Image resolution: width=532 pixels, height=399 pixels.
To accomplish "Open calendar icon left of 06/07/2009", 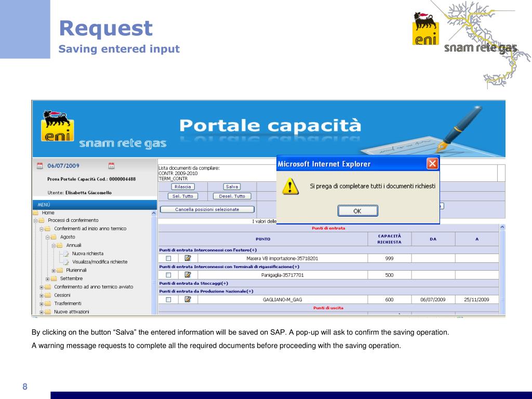I will [x=39, y=166].
